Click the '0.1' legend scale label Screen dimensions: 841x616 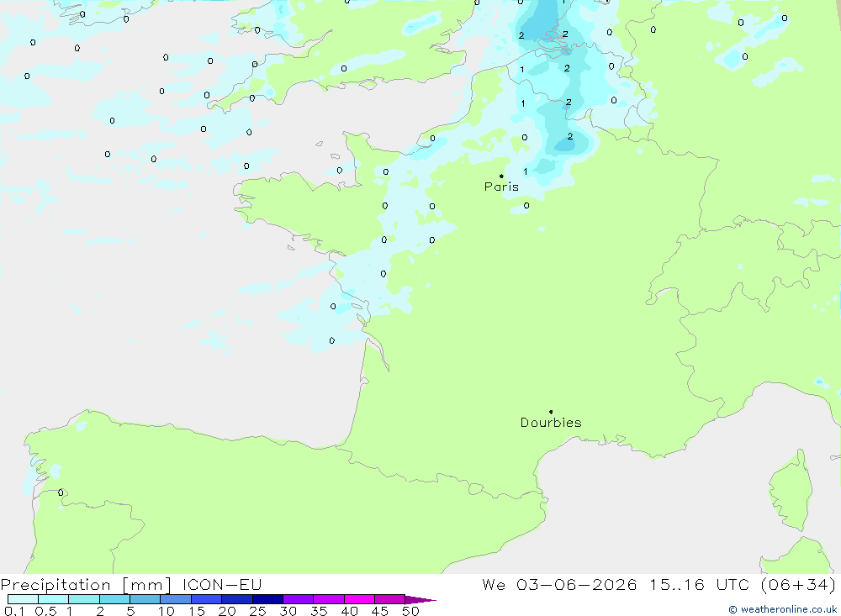coord(14,611)
